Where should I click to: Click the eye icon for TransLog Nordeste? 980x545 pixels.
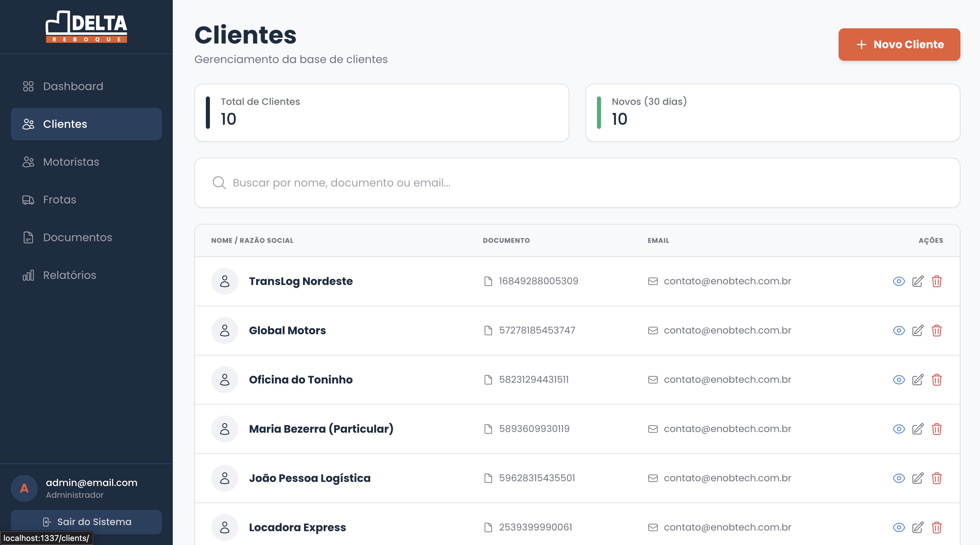899,281
